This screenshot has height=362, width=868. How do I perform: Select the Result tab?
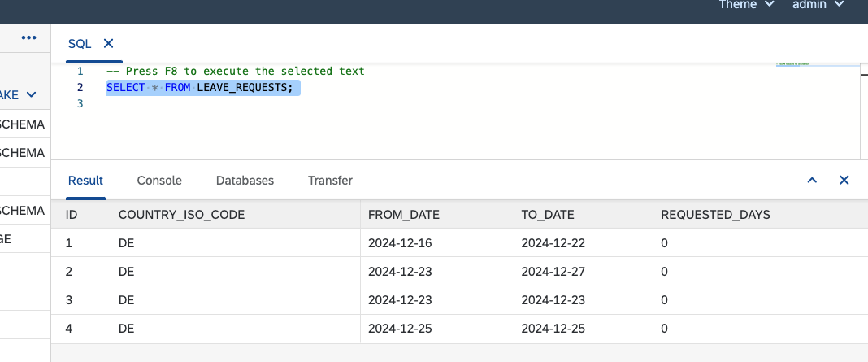click(x=86, y=180)
